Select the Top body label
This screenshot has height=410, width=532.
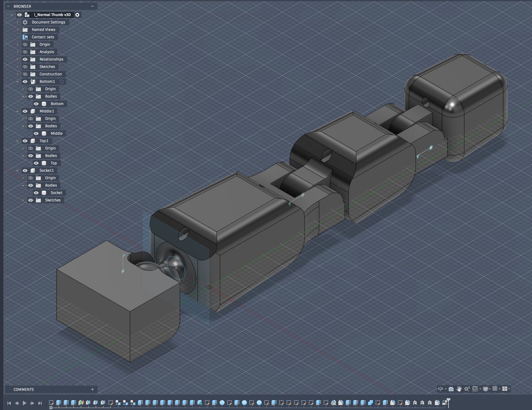click(x=54, y=163)
